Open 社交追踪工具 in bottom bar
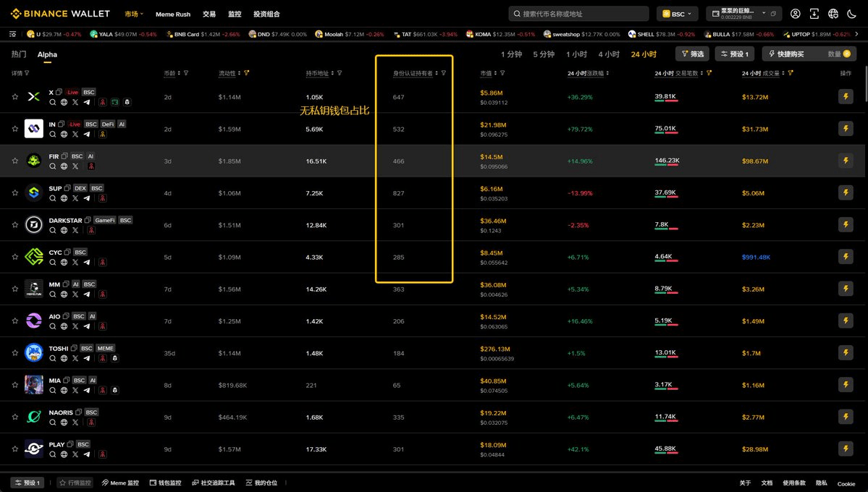 click(x=213, y=483)
